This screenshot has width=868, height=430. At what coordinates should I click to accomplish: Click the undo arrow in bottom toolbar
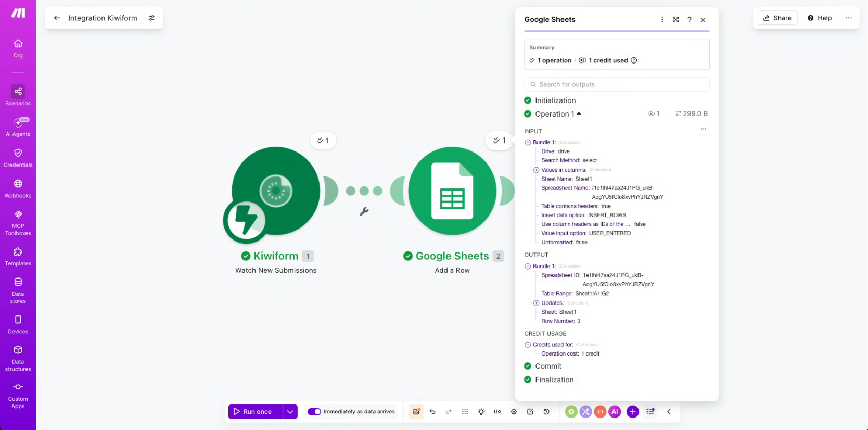(432, 412)
